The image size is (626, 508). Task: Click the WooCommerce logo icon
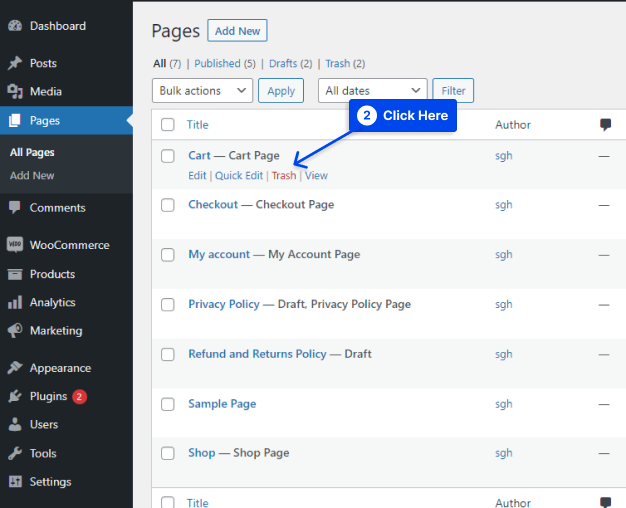tap(15, 245)
